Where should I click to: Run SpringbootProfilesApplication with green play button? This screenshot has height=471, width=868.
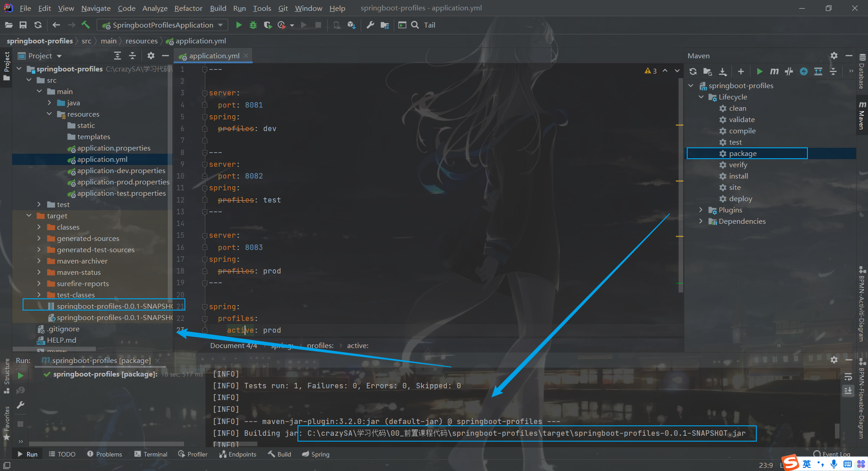pyautogui.click(x=239, y=25)
